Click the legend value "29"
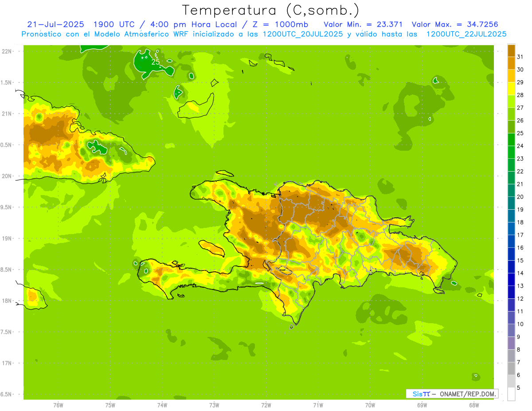 point(520,82)
